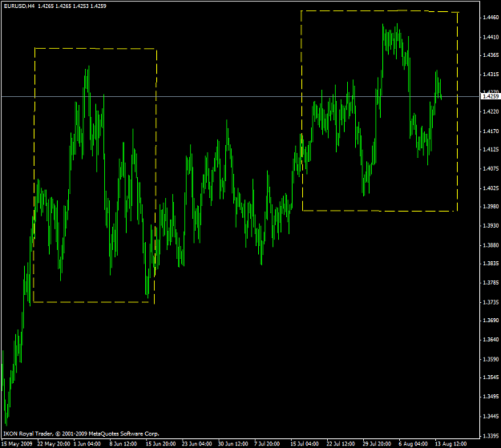This screenshot has height=448, width=501.
Task: Click the 1.4460 price scale label
Action: click(491, 18)
